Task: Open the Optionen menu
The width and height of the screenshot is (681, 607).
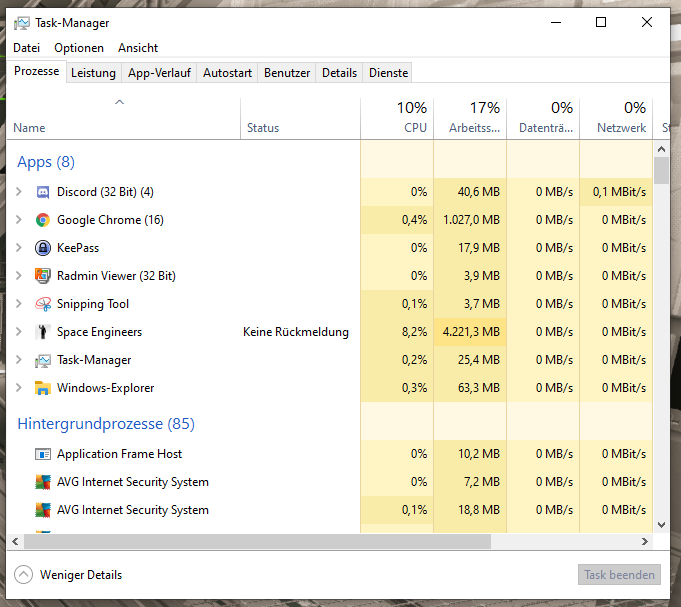Action: point(79,48)
